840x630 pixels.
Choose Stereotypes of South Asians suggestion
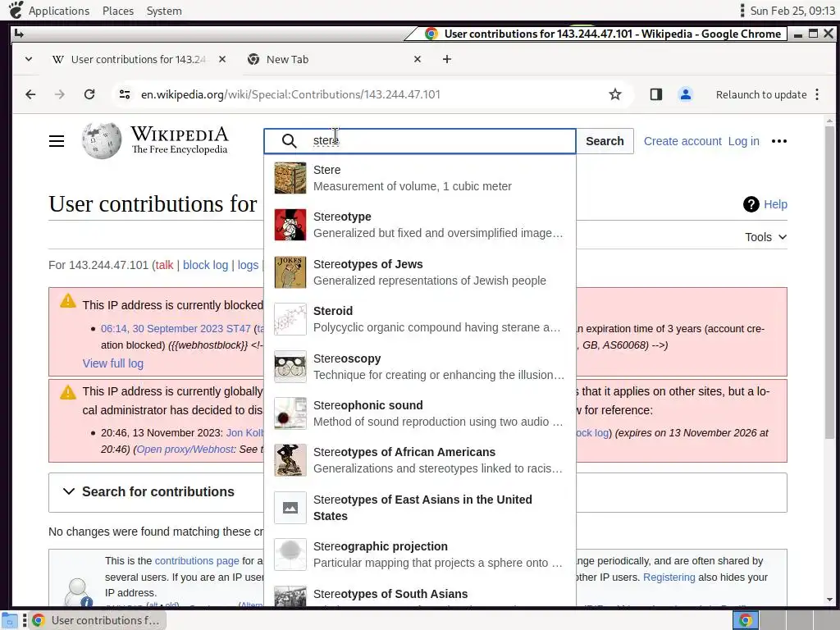coord(420,594)
